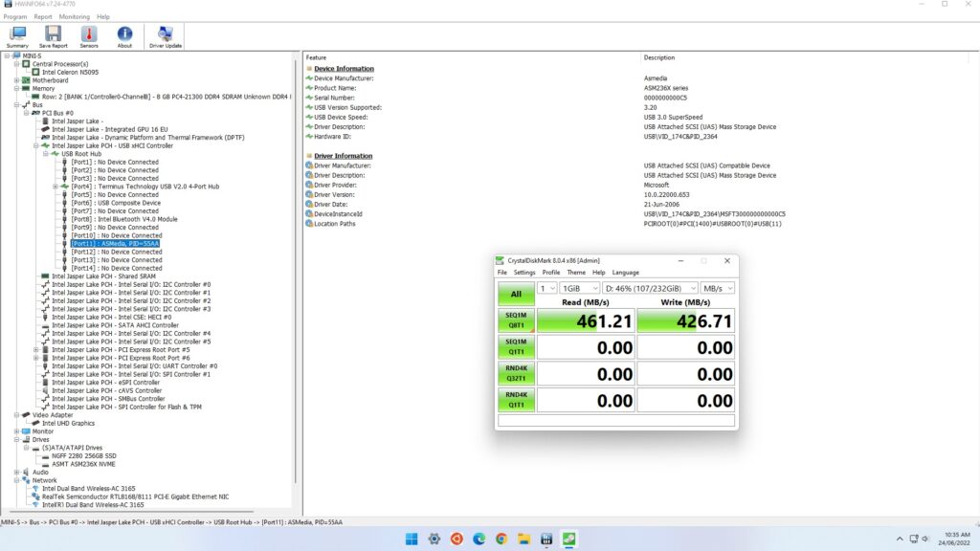The height and width of the screenshot is (551, 980).
Task: Open File Explorer from the taskbar
Action: (523, 539)
